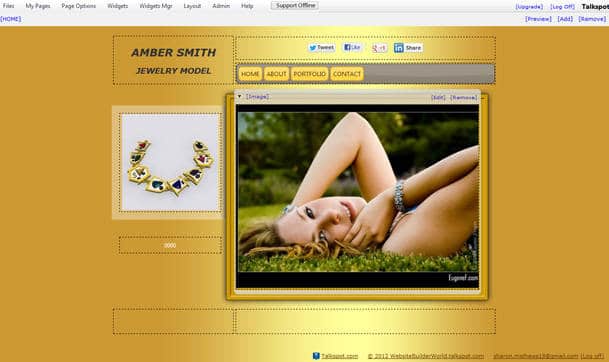Viewport: 609px width, 362px height.
Task: Open the Files menu
Action: [9, 6]
